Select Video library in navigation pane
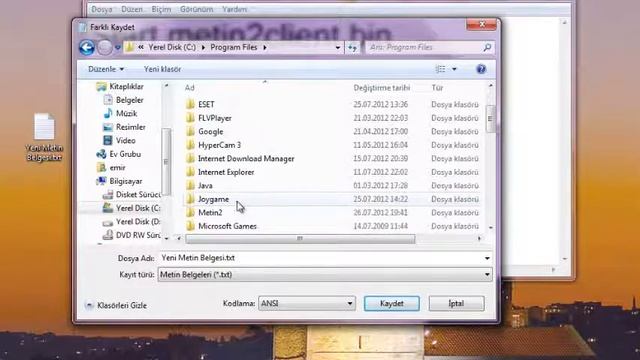The width and height of the screenshot is (640, 360). coord(125,140)
